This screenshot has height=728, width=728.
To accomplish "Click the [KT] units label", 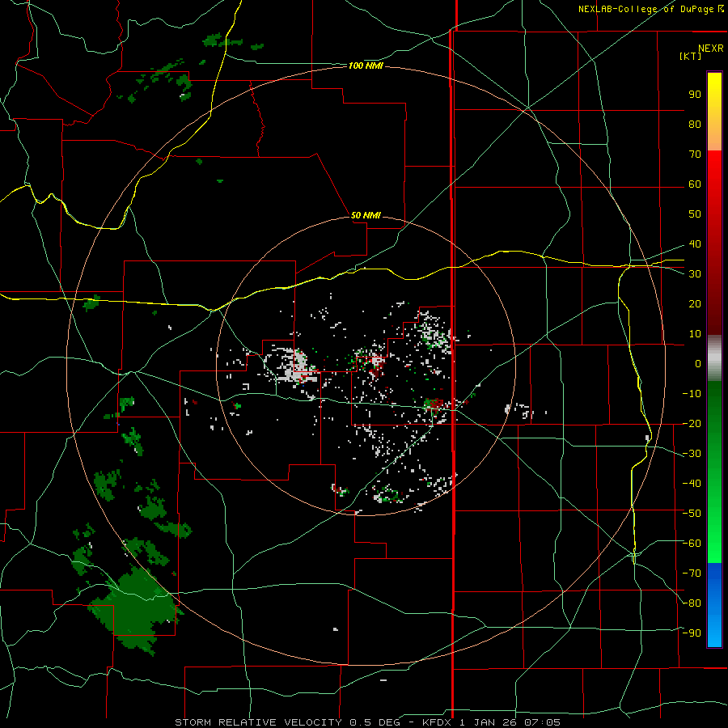I will pyautogui.click(x=690, y=56).
